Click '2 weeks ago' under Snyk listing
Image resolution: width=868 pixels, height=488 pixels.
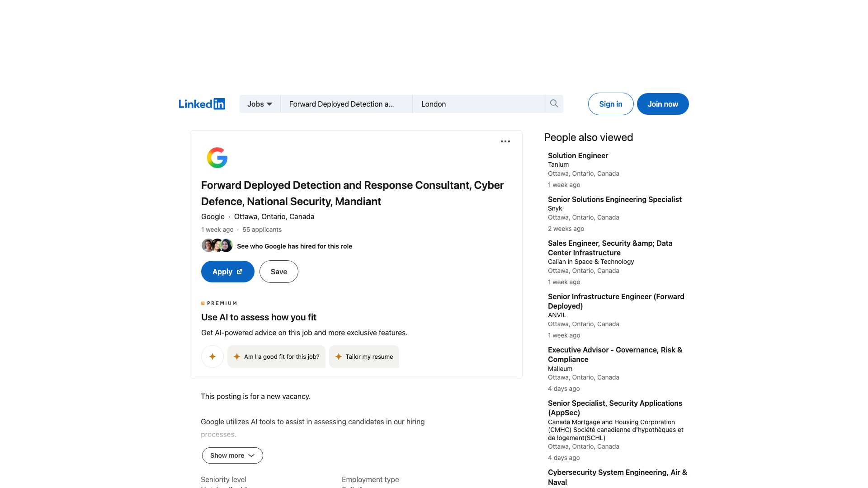click(x=566, y=229)
